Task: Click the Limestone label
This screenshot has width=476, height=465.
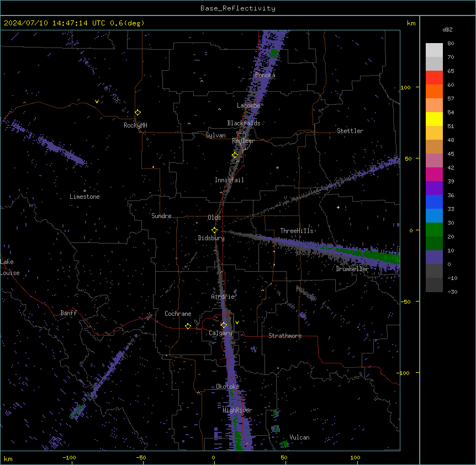Action: pyautogui.click(x=84, y=197)
